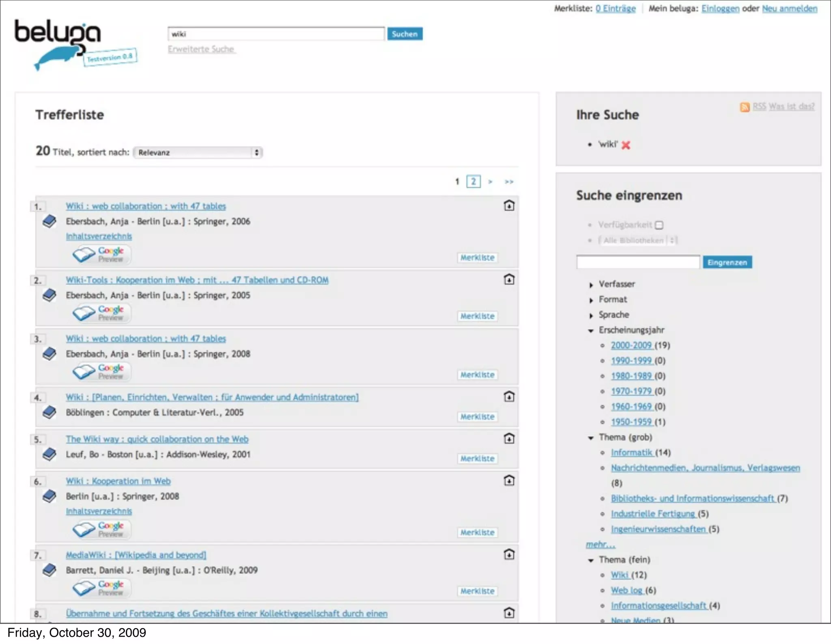This screenshot has width=831, height=644.
Task: Click the narrow-search text field
Action: [637, 262]
